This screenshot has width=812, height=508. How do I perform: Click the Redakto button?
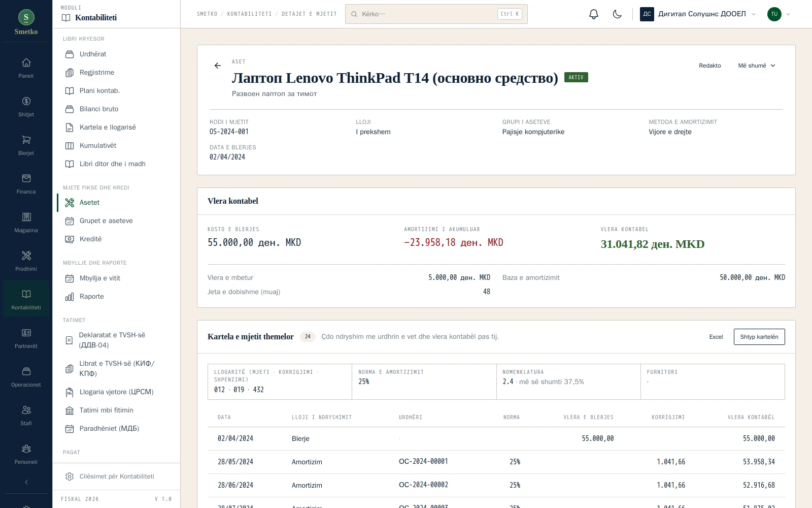coord(709,66)
